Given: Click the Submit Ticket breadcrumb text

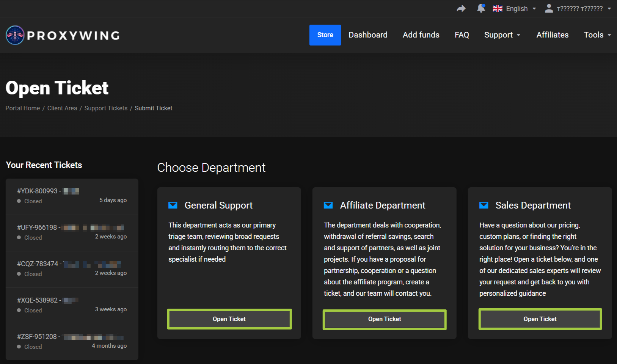Looking at the screenshot, I should tap(154, 108).
